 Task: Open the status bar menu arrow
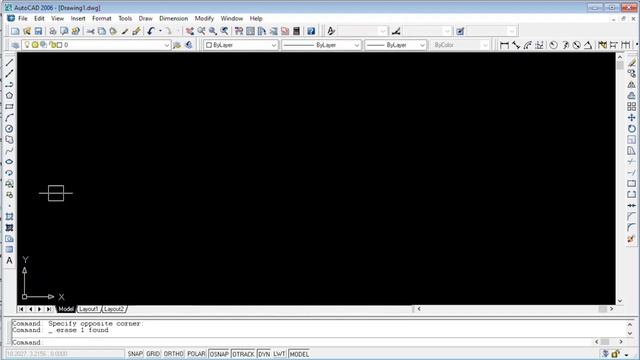tap(627, 354)
